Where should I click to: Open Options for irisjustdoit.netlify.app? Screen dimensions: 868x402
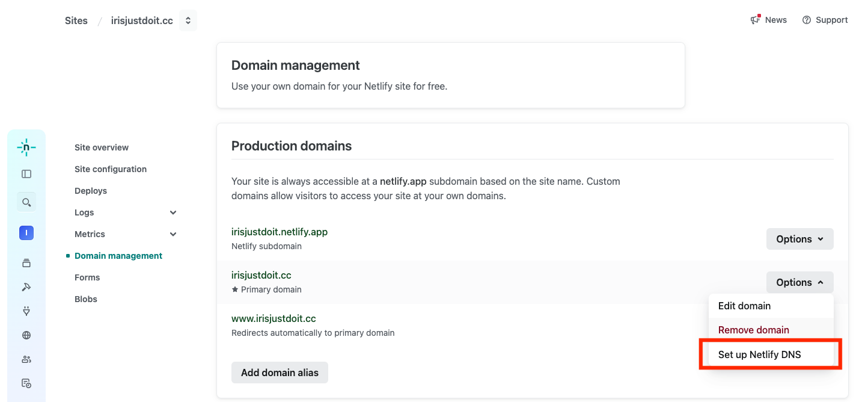point(799,239)
